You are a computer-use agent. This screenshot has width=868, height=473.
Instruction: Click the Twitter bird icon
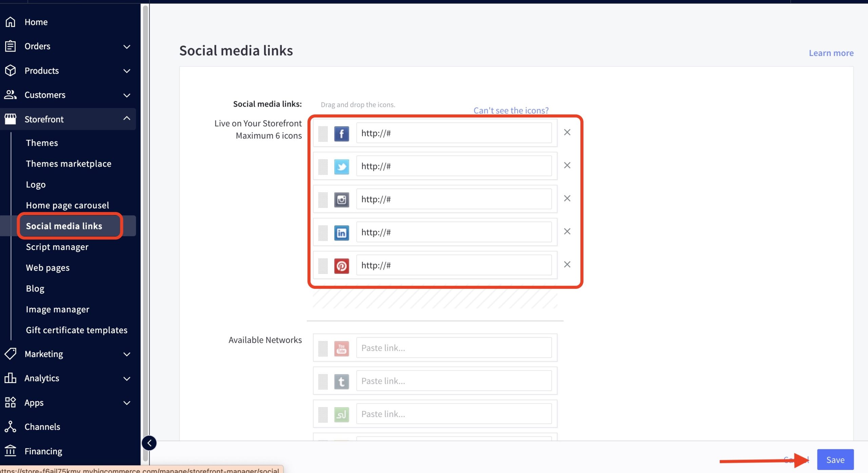(x=341, y=166)
